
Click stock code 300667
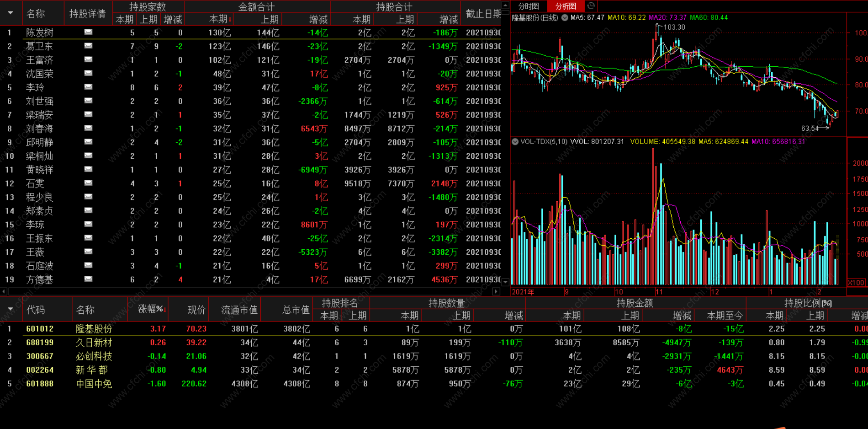(40, 356)
